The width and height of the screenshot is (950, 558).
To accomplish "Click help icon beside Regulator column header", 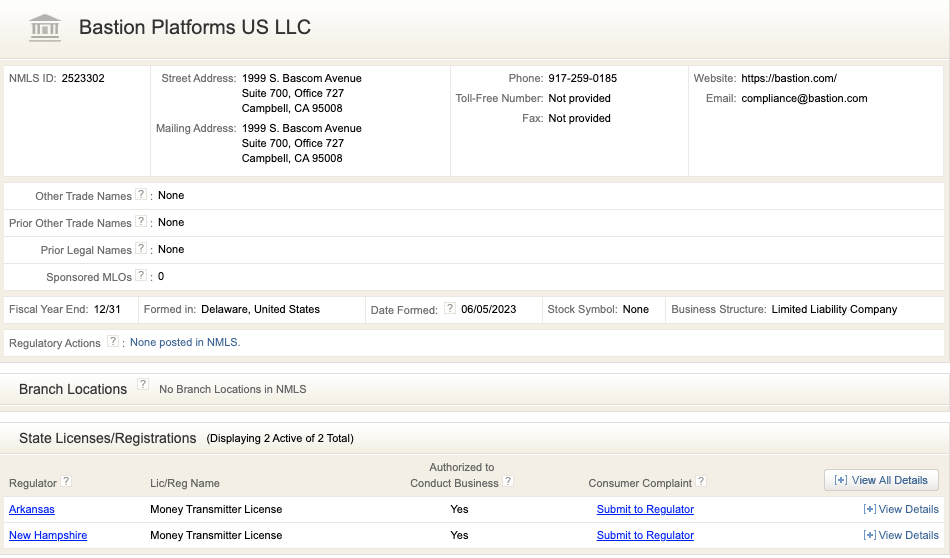I will point(67,481).
